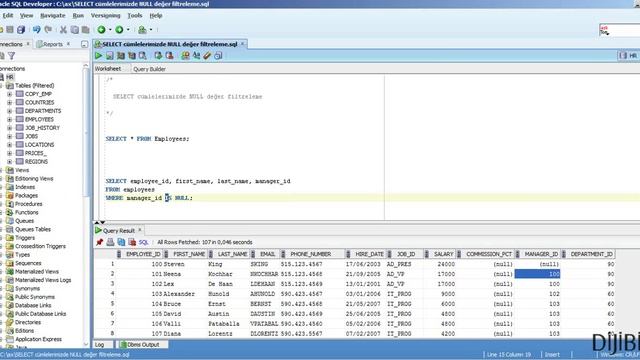This screenshot has height=360, width=640.
Task: Click the HR connection selector at the worksheet's top right
Action: 629,56
